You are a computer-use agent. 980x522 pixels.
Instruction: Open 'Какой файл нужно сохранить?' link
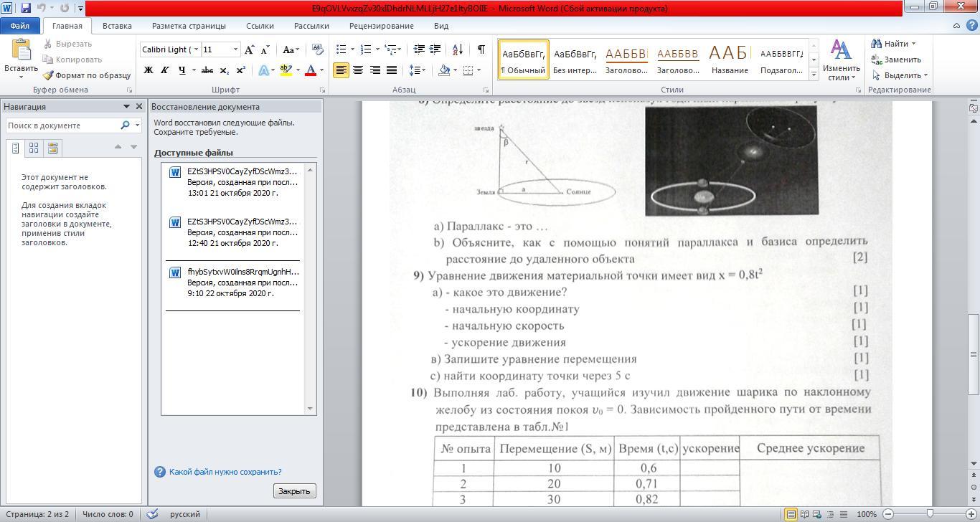click(225, 472)
